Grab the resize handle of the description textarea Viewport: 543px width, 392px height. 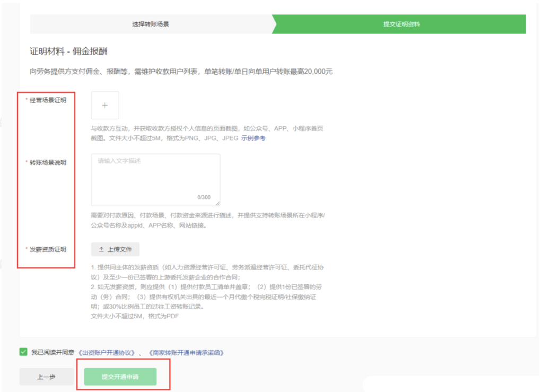click(x=217, y=203)
